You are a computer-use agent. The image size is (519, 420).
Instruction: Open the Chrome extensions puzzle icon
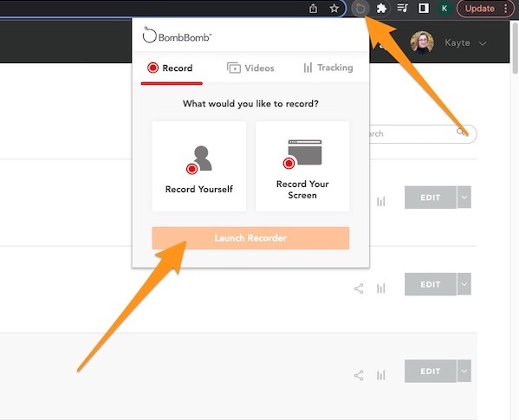(x=381, y=9)
